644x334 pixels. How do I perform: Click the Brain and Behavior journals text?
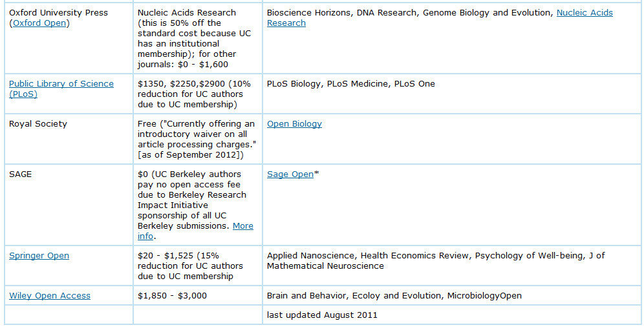(x=394, y=296)
